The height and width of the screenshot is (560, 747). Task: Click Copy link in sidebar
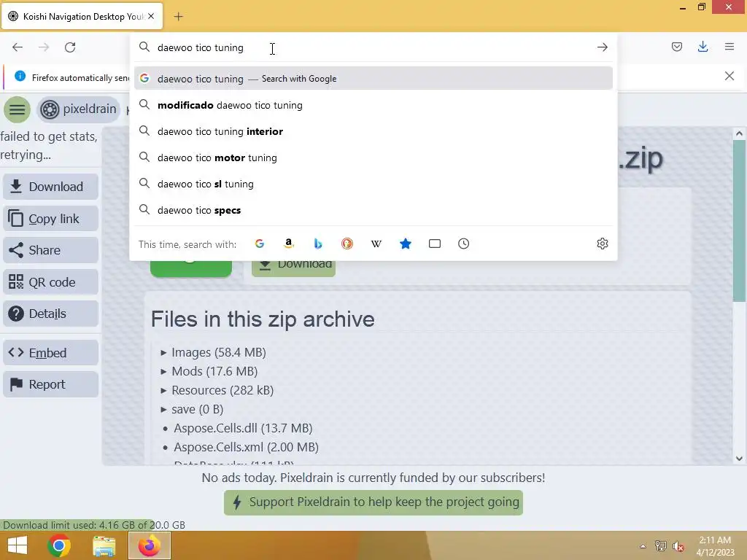click(50, 219)
